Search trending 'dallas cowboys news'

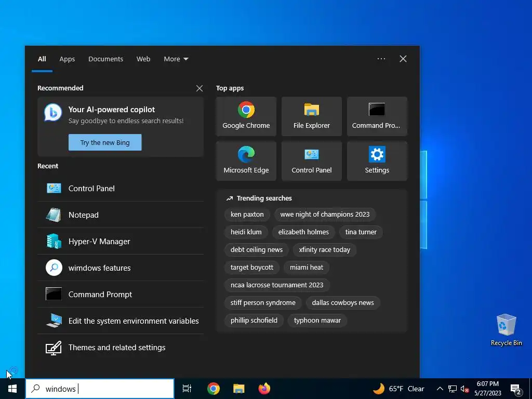[343, 303]
